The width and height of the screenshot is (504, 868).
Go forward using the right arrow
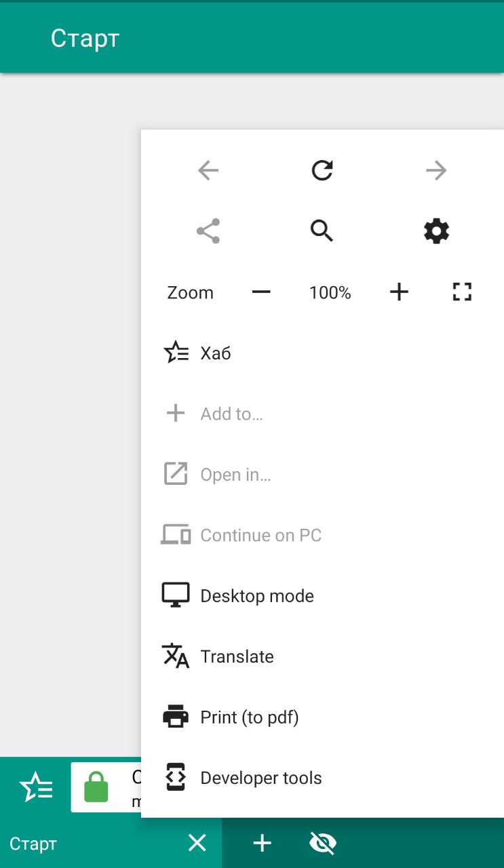tap(436, 170)
